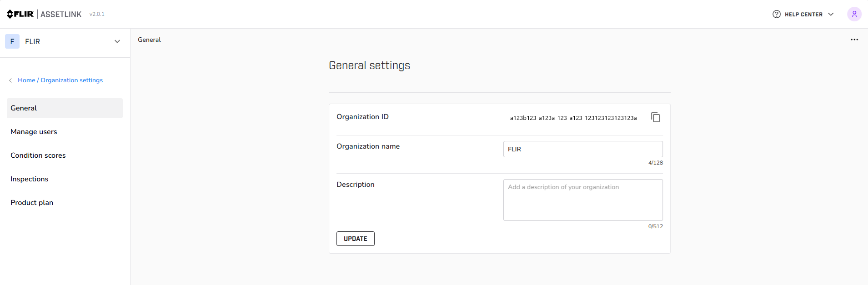
Task: Open Manage users settings
Action: 34,132
